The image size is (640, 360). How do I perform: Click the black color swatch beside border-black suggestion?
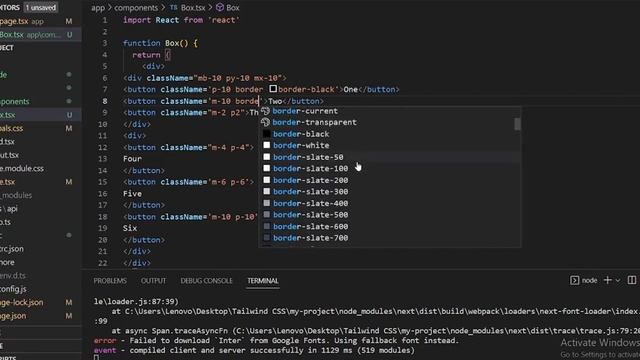click(267, 133)
